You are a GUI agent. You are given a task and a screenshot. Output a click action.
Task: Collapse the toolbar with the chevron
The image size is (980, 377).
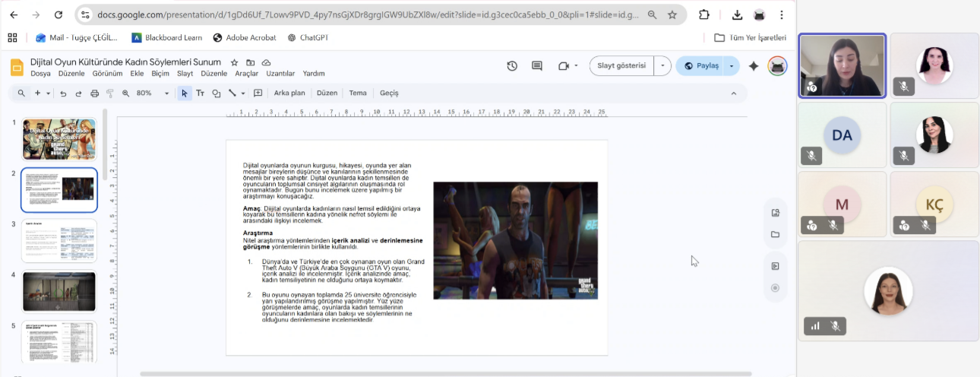coord(733,93)
